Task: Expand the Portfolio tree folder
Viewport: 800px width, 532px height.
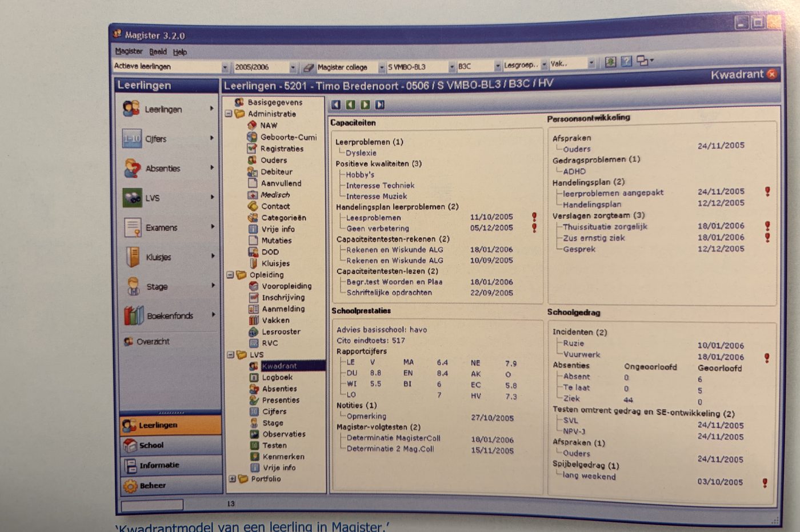Action: point(232,479)
